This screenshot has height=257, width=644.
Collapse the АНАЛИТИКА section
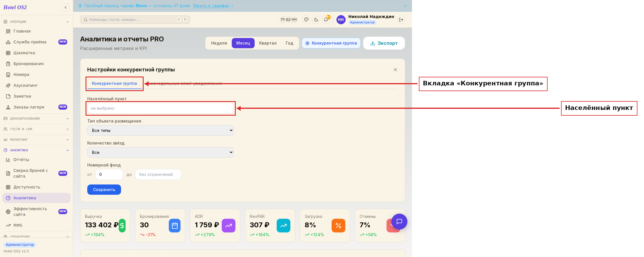(x=36, y=150)
